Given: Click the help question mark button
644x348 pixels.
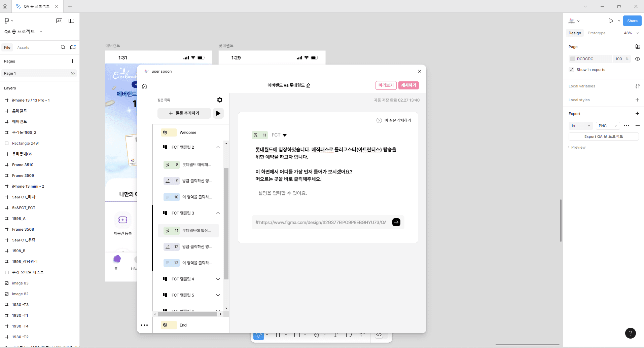Looking at the screenshot, I should click(x=631, y=333).
